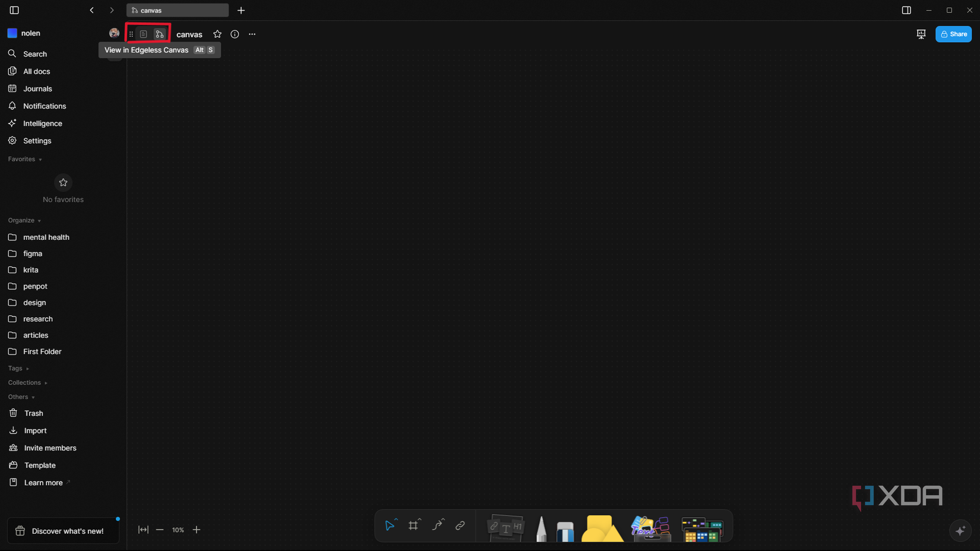
Task: Choose the Pen tool
Action: point(540,527)
